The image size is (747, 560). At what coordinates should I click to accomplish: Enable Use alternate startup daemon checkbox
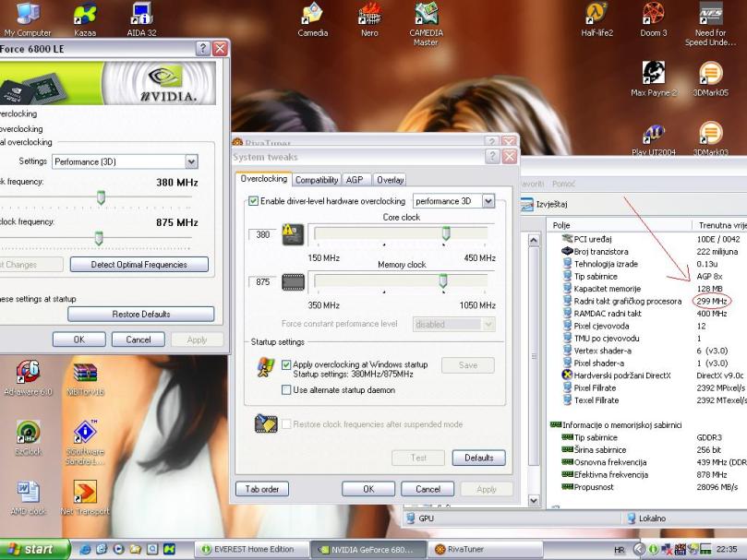point(286,390)
